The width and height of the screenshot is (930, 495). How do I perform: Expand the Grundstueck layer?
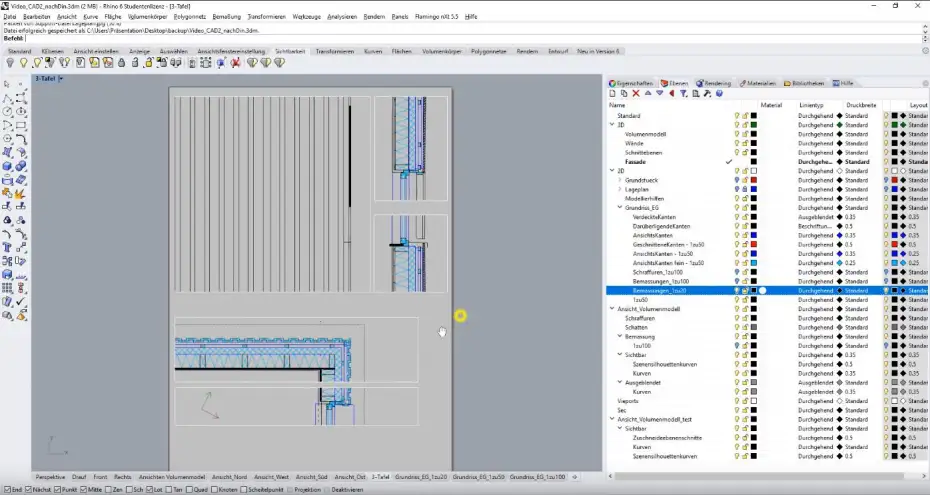[x=620, y=180]
